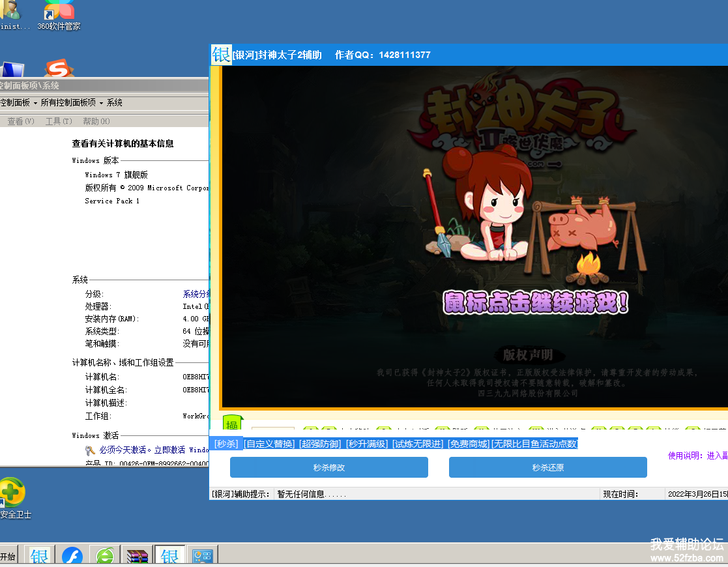
Task: Click the green 操 icon below the game
Action: [233, 422]
